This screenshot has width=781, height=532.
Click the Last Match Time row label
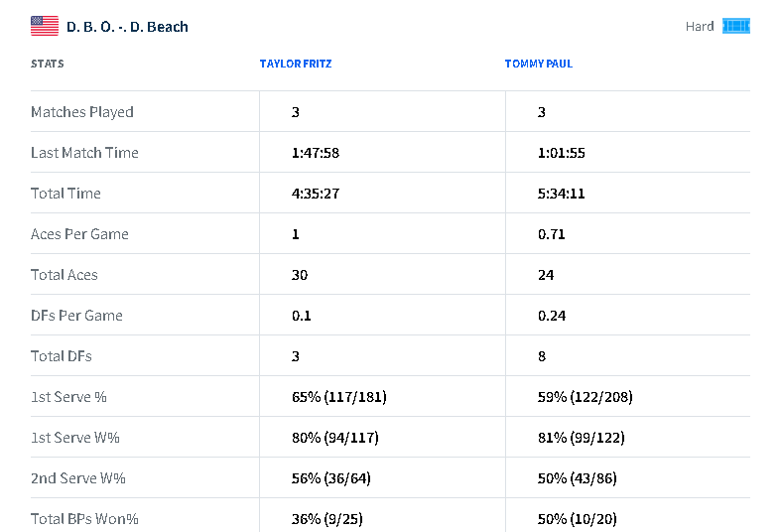click(84, 153)
